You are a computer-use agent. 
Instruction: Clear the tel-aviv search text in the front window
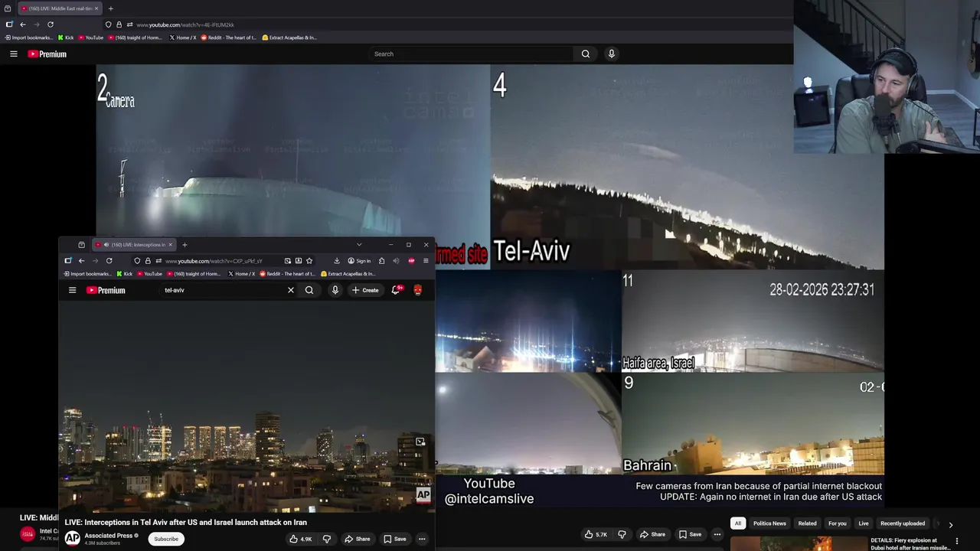click(291, 290)
